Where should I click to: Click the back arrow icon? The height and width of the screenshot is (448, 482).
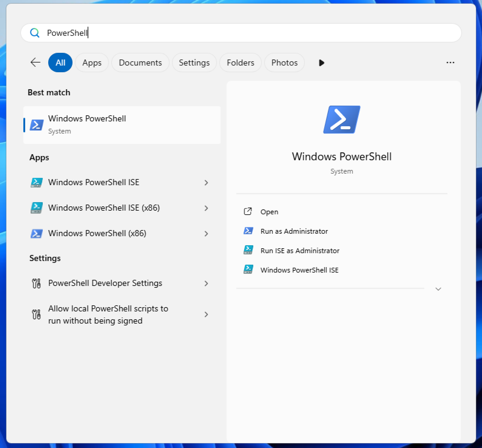[x=35, y=63]
